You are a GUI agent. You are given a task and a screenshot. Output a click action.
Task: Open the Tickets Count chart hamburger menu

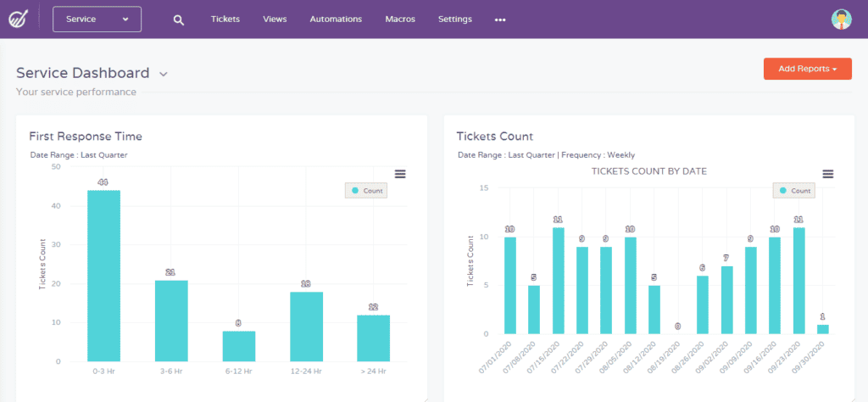point(828,174)
